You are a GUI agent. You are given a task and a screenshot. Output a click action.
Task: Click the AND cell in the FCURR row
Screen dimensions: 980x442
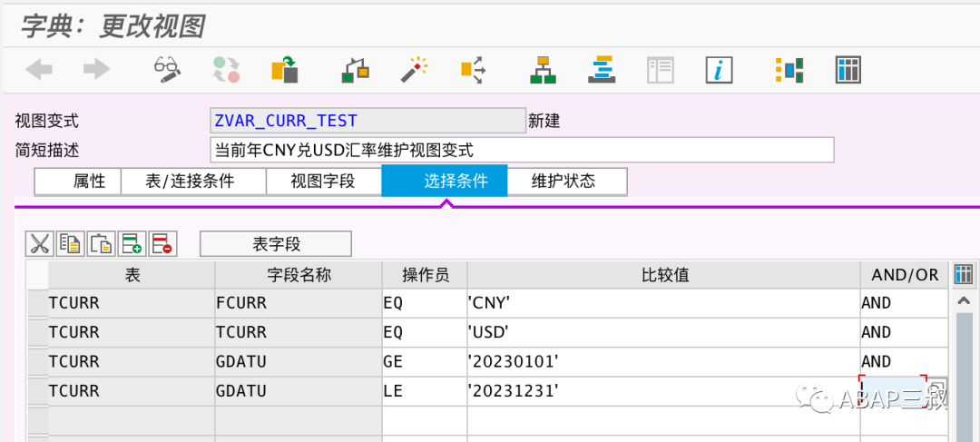pos(905,302)
